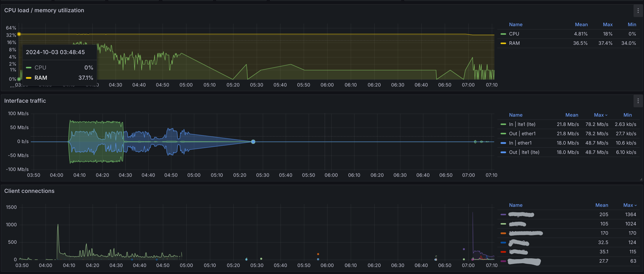The width and height of the screenshot is (644, 274).
Task: Click the highlighted data point on the Interface traffic graph
Action: pos(253,142)
